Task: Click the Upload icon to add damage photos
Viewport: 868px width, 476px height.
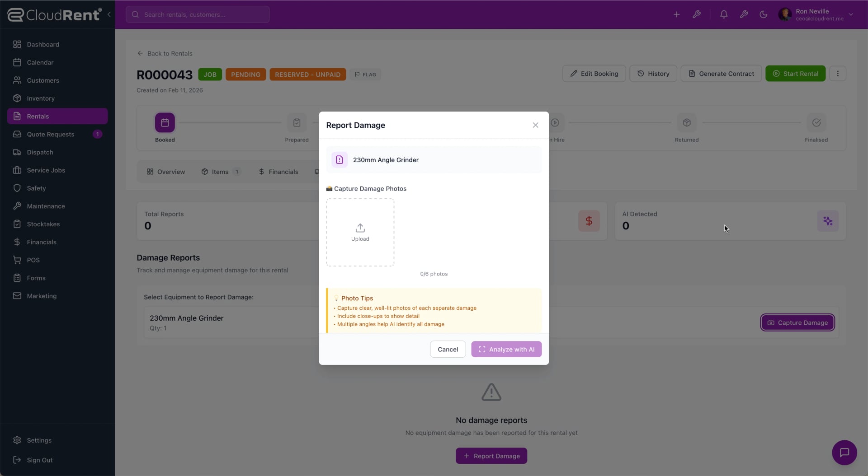Action: click(x=360, y=228)
